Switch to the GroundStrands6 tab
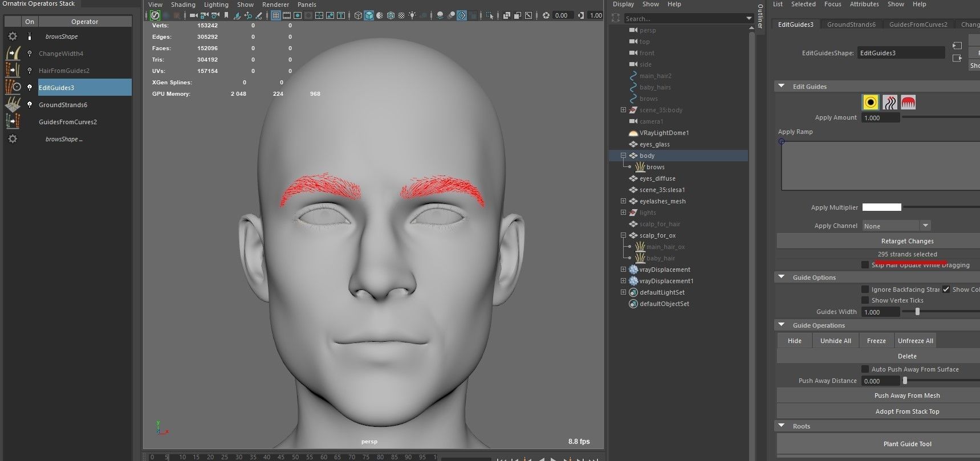Image resolution: width=980 pixels, height=461 pixels. click(x=851, y=25)
